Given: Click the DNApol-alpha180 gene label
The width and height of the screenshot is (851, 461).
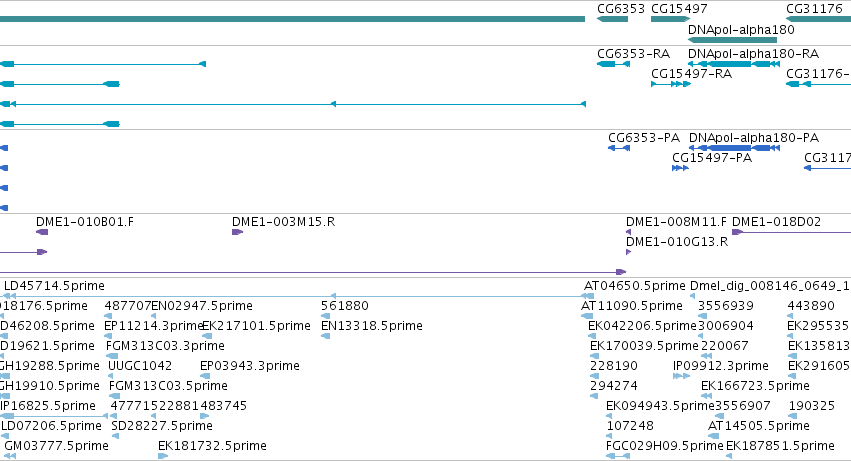Looking at the screenshot, I should [741, 30].
